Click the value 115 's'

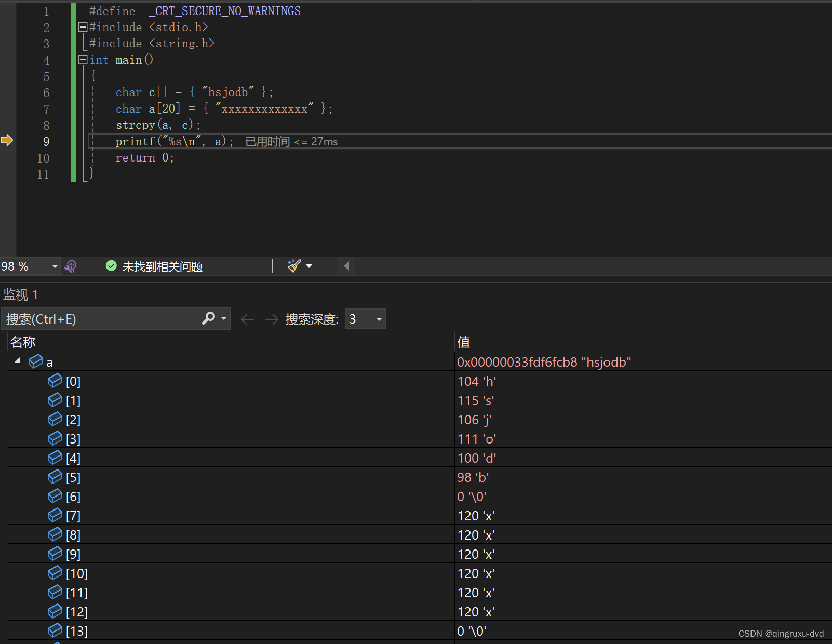coord(476,400)
